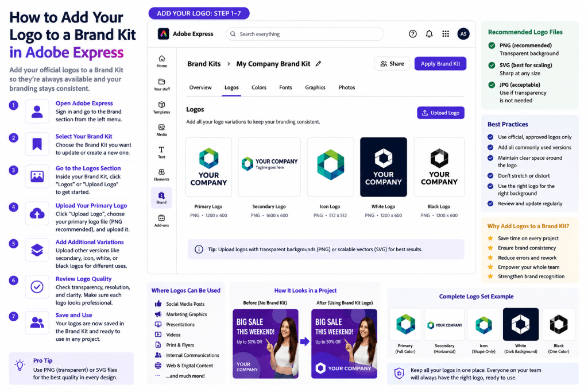
Task: Click the Social Media Posts thumbs-up icon
Action: click(x=158, y=303)
